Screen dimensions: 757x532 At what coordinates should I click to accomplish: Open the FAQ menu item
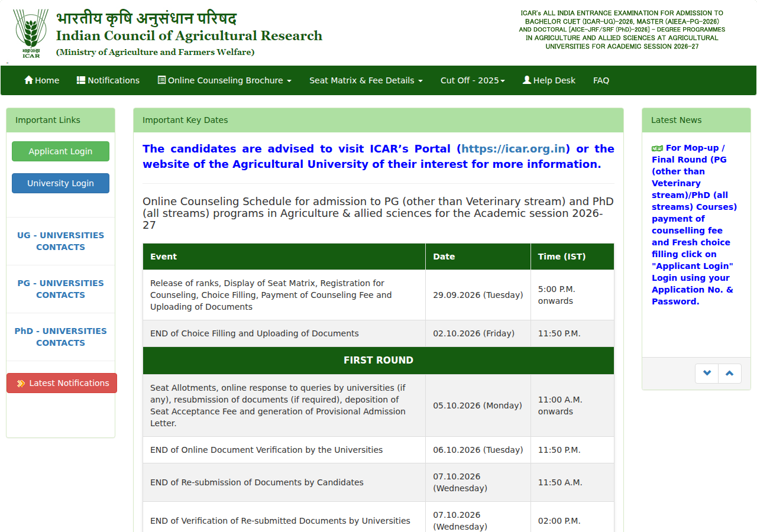click(x=601, y=80)
